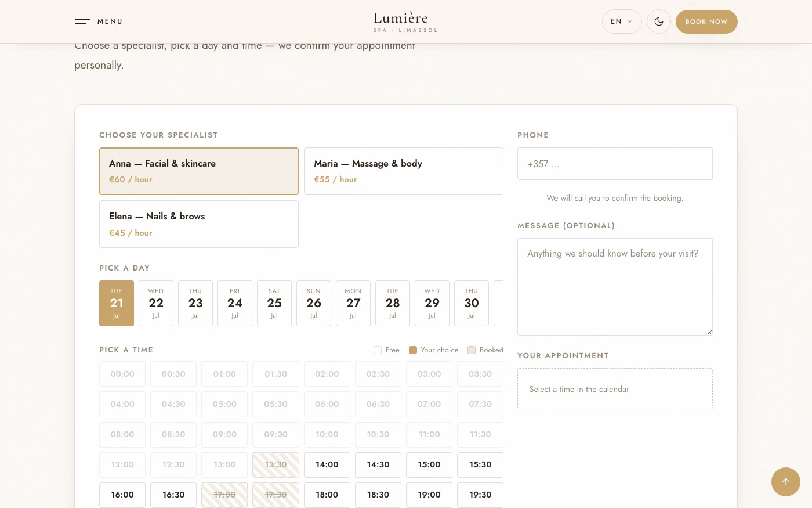
Task: Click the CHOOSE YOUR SPECIALIST heading
Action: tap(158, 135)
